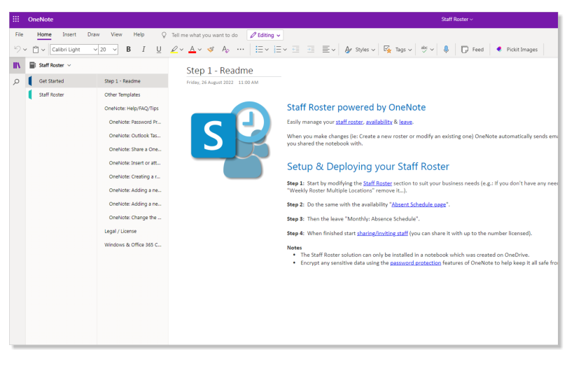Switch to the Home tab
The height and width of the screenshot is (392, 574).
coord(44,34)
